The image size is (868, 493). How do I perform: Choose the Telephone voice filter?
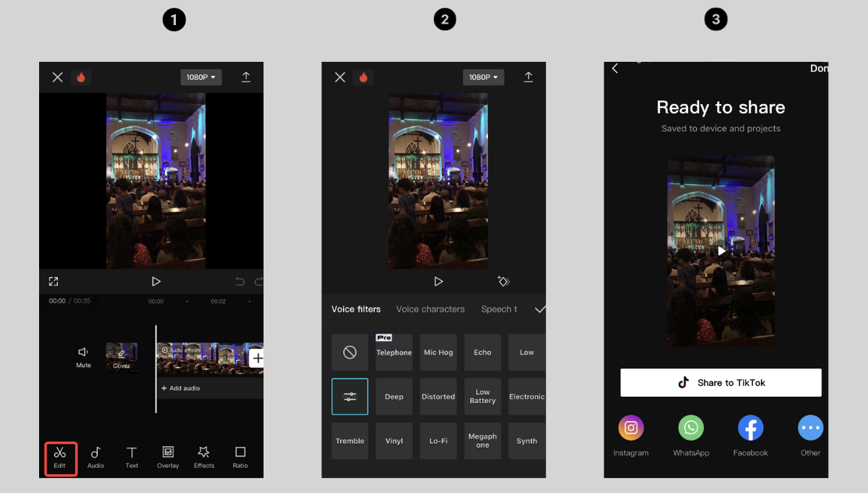(x=394, y=352)
